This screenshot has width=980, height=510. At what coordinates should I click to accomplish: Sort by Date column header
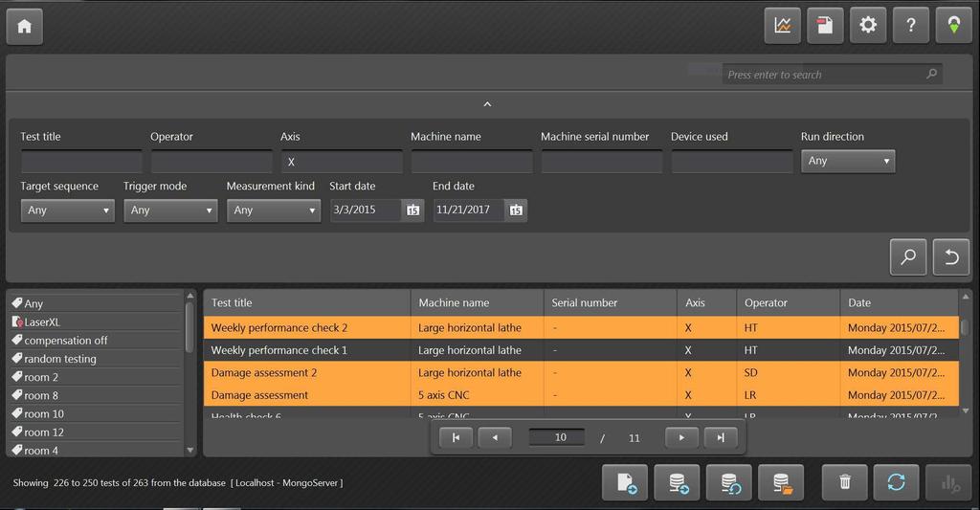click(x=900, y=302)
